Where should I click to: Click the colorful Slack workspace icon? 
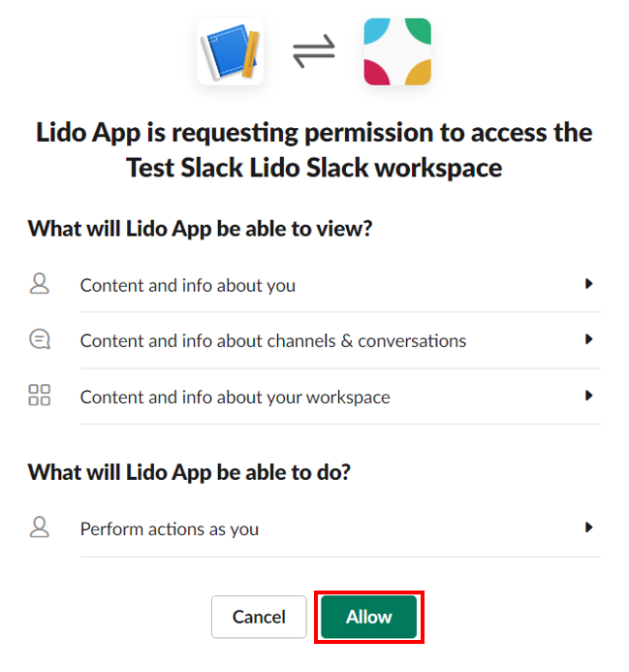tap(397, 51)
